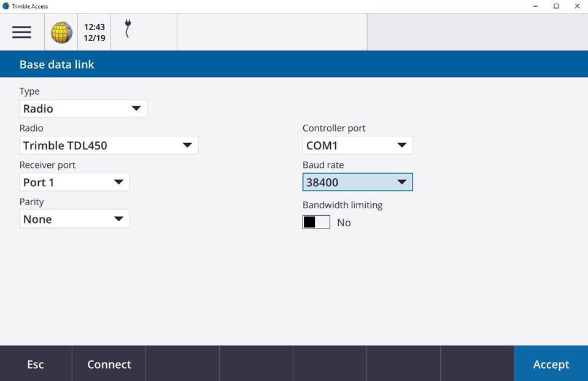588x381 pixels.
Task: Open the Type dropdown showing Radio
Action: tap(83, 109)
